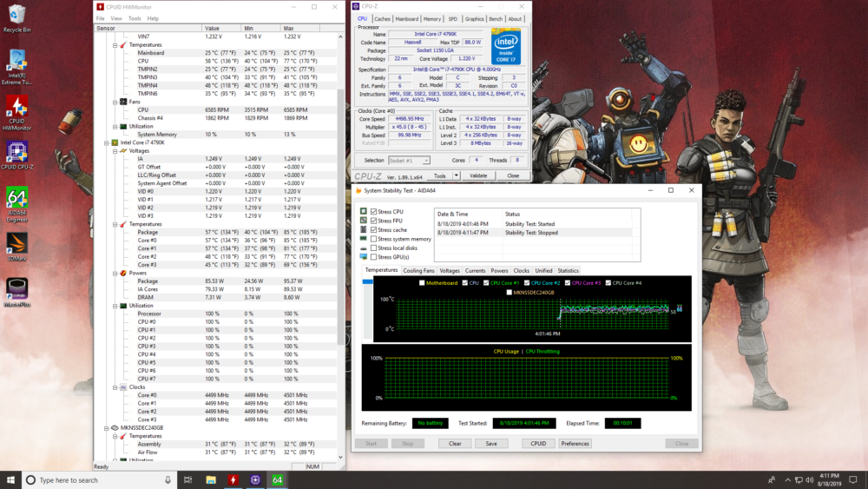Open the AIDA64 Engineer desktop shortcut
The image size is (868, 489).
tap(16, 204)
